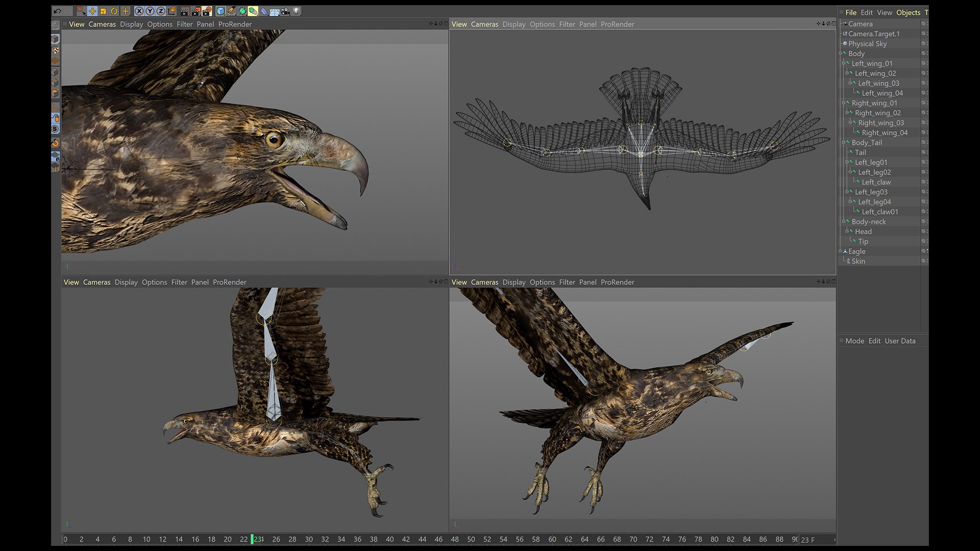Collapse the Eagle object hierarchy
This screenshot has height=551, width=980.
tap(840, 251)
